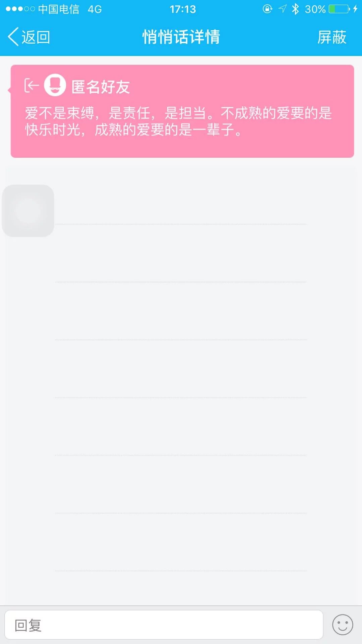
Task: Tap the 中国电信 carrier label
Action: tap(59, 9)
